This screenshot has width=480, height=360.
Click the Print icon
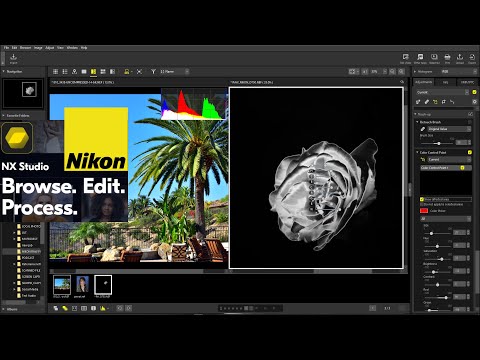(x=447, y=57)
